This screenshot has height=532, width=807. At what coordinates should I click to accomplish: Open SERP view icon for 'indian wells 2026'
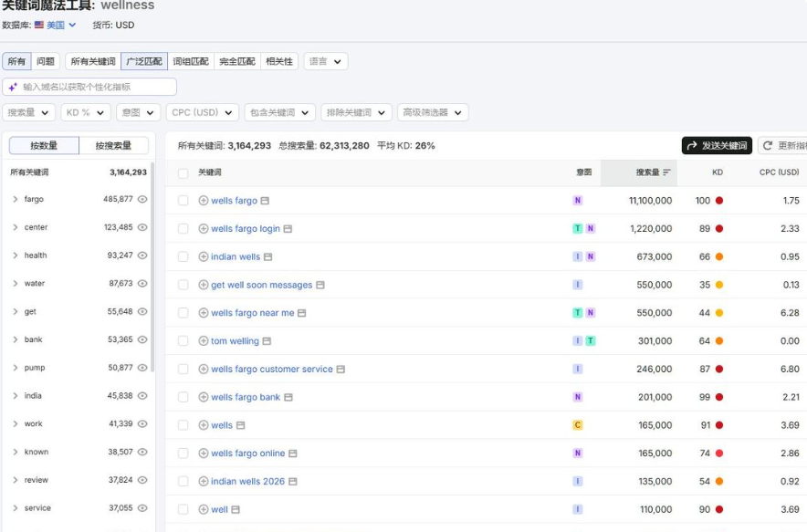click(292, 481)
